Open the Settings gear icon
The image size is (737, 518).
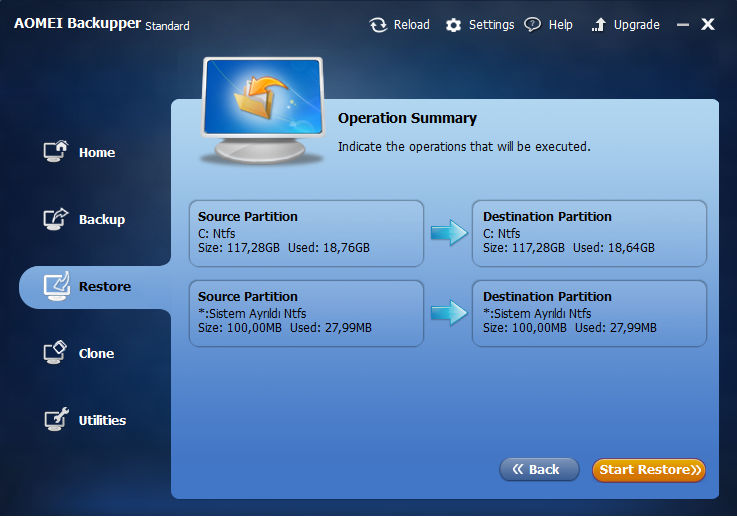(x=453, y=25)
